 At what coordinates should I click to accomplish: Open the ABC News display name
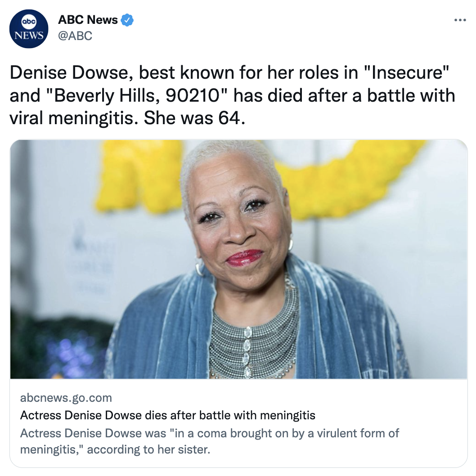tap(88, 20)
